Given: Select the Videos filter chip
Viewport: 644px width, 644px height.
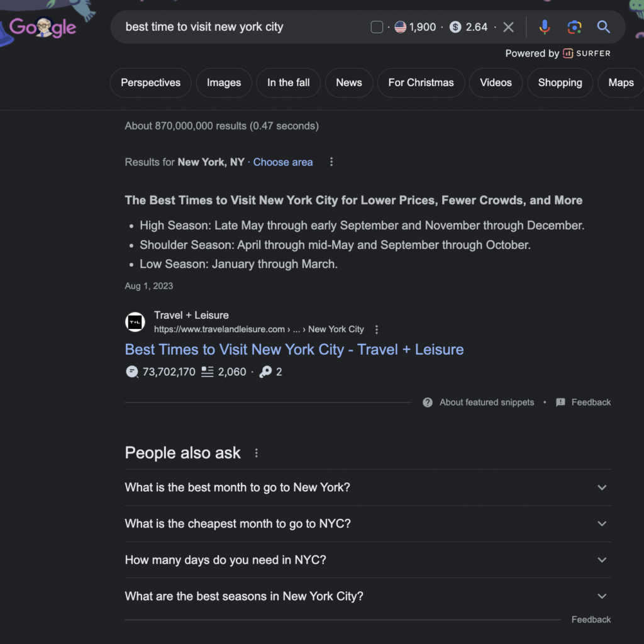Looking at the screenshot, I should point(496,82).
